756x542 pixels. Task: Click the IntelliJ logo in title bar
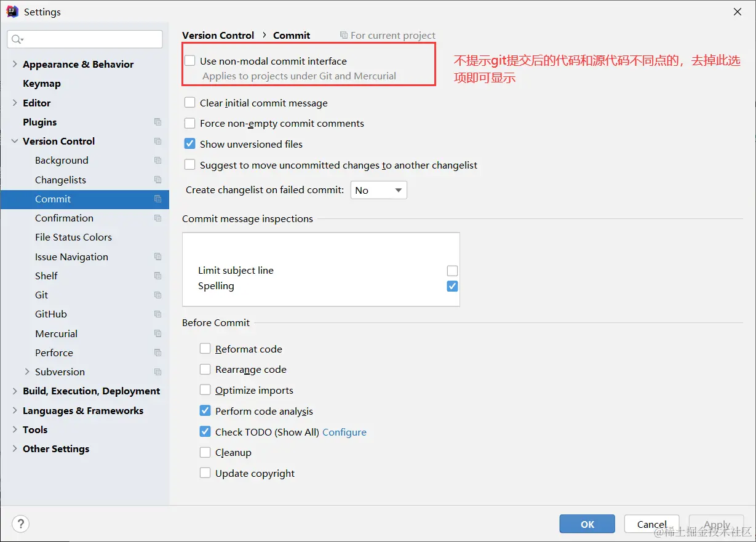pos(12,11)
